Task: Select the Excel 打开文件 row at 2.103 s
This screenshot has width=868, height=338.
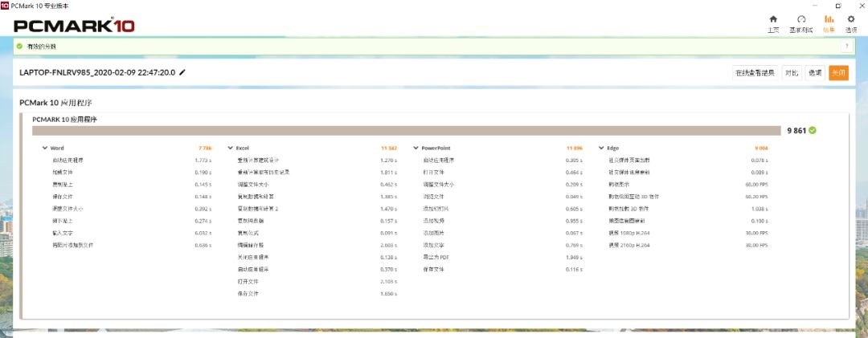Action: [317, 282]
